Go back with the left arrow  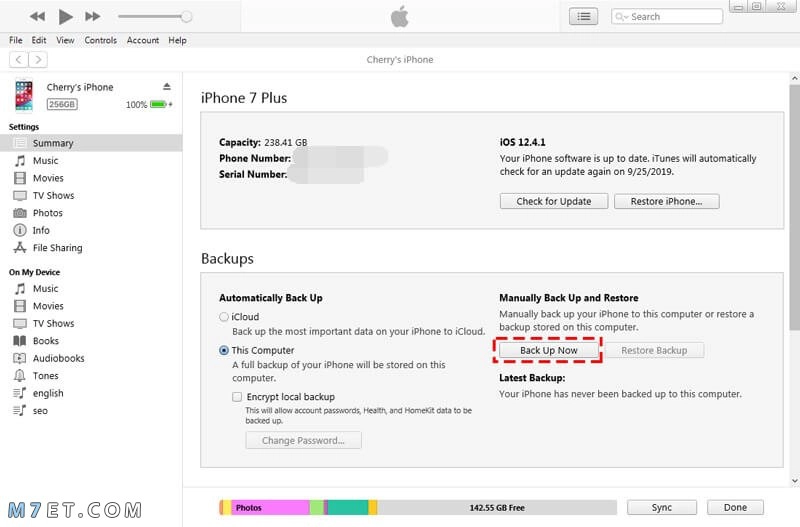click(18, 60)
